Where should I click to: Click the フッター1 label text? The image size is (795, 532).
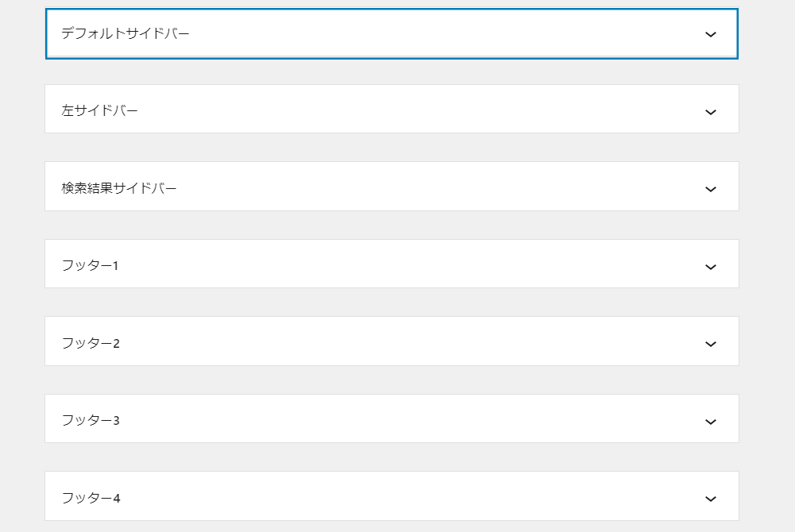[90, 265]
